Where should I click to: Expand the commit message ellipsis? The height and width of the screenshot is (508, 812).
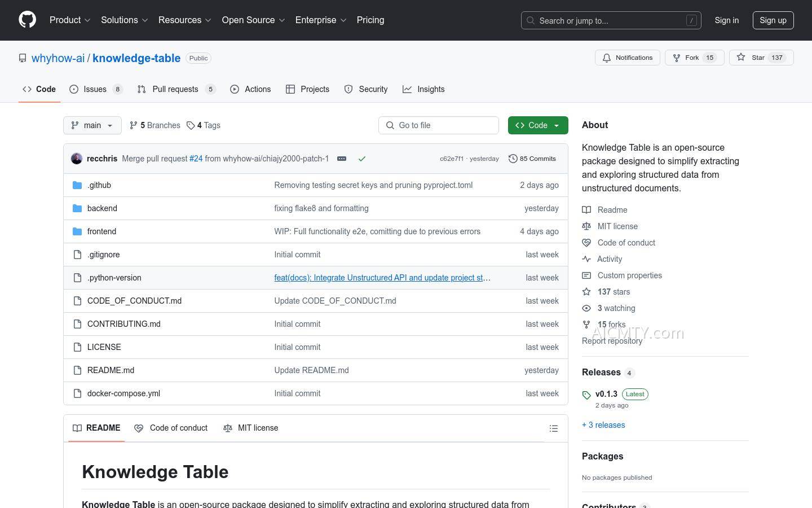(342, 159)
